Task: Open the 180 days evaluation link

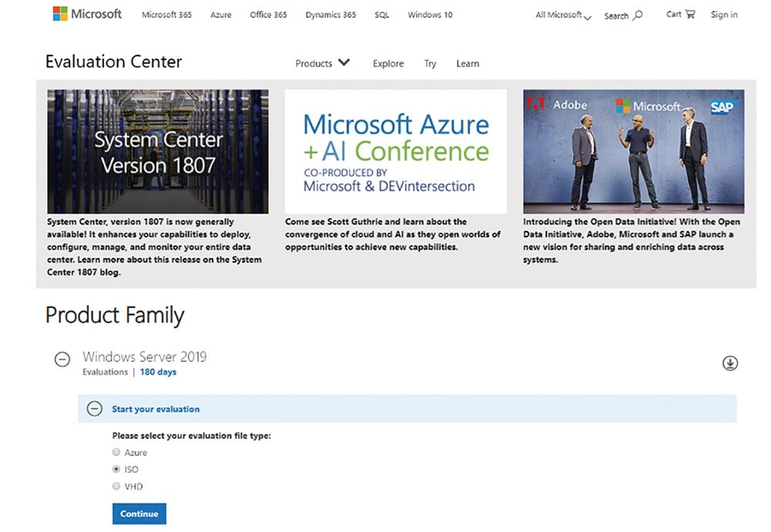Action: coord(158,372)
